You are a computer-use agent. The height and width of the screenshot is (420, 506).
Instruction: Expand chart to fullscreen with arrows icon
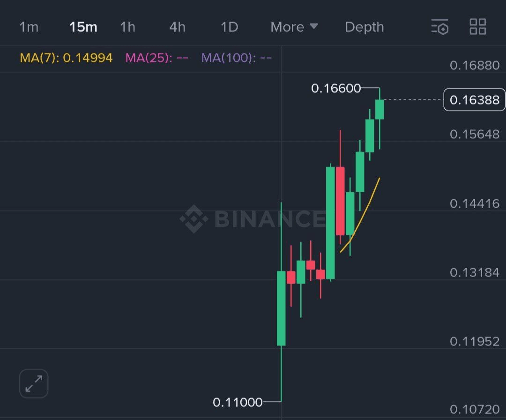click(x=34, y=383)
